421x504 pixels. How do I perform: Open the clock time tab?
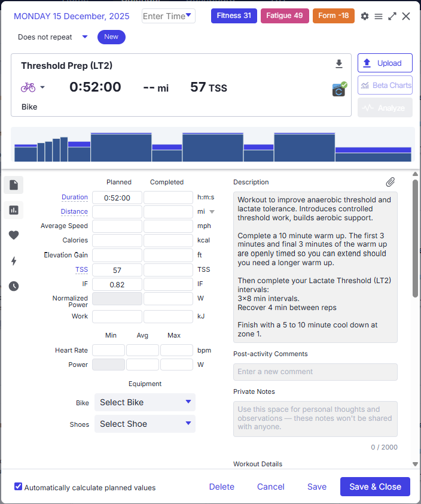point(14,286)
